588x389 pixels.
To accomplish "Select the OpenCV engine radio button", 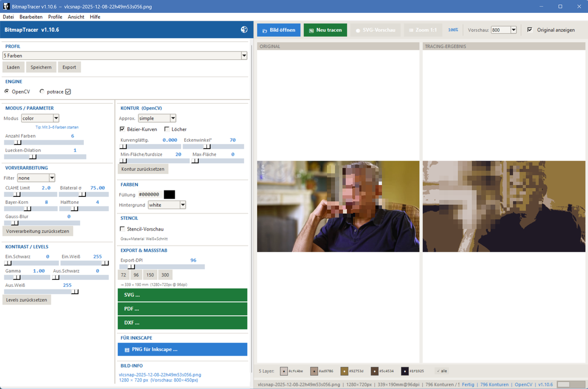I will click(x=7, y=91).
